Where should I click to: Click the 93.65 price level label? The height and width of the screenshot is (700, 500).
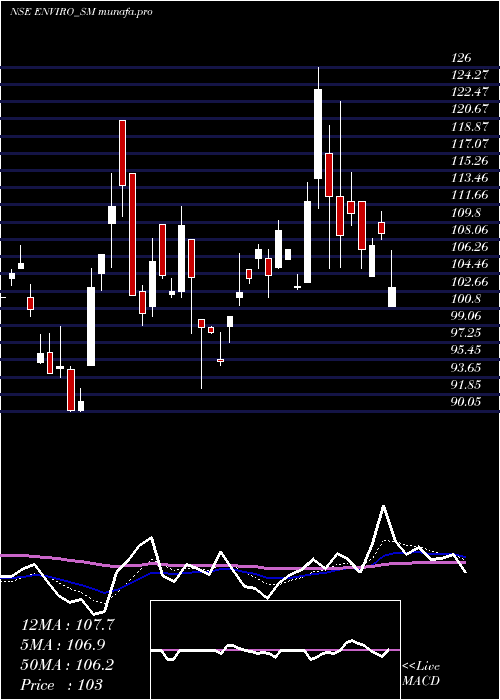(467, 367)
